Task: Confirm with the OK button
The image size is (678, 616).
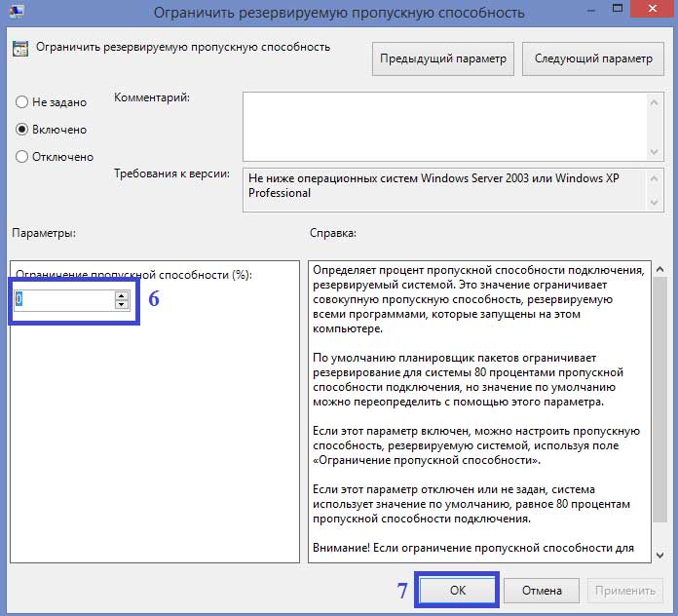Action: tap(458, 590)
